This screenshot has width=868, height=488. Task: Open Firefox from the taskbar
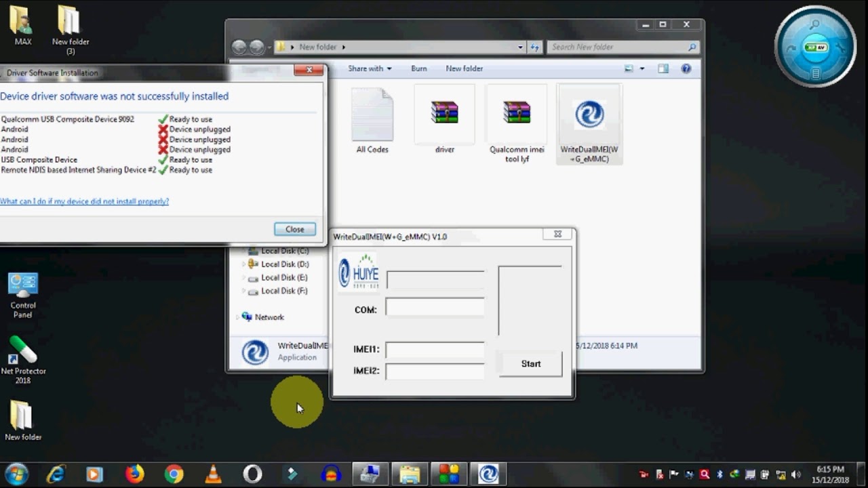(134, 474)
